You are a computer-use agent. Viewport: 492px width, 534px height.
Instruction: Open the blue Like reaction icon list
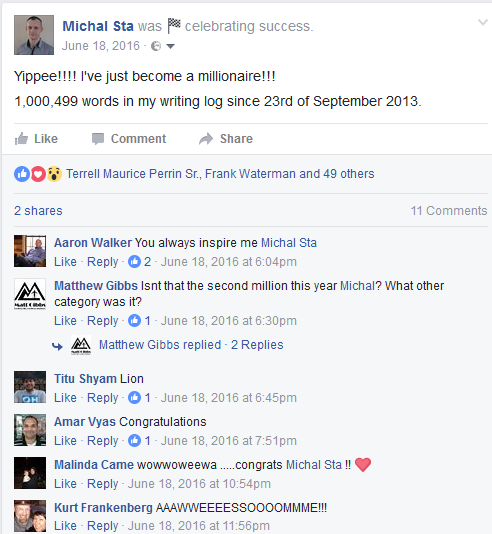(x=22, y=174)
